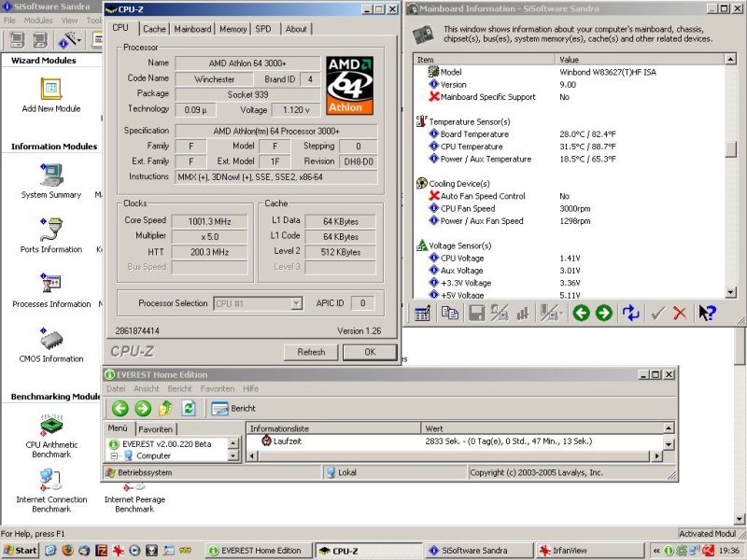
Task: Collapse the Computer tree node in EVEREST
Action: (114, 455)
